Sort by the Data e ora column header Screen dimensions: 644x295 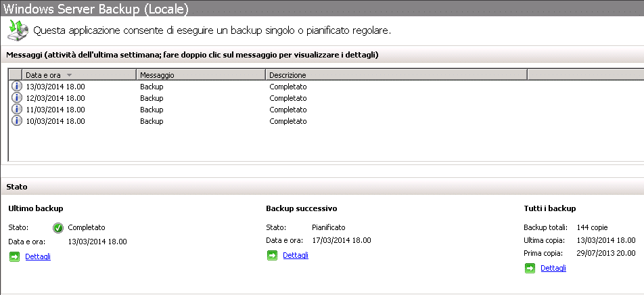[x=79, y=75]
